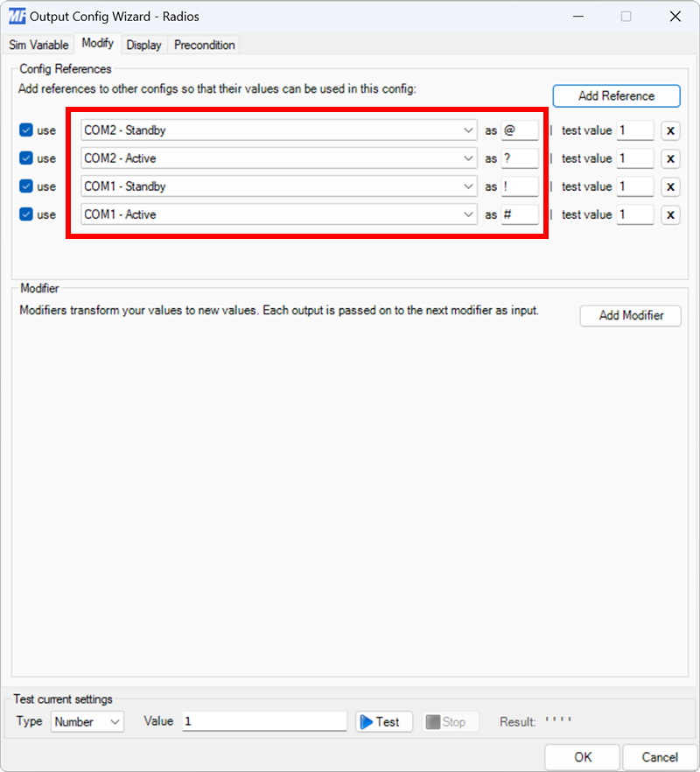This screenshot has height=772, width=700.
Task: Open the Type dropdown showing Number
Action: click(x=87, y=721)
